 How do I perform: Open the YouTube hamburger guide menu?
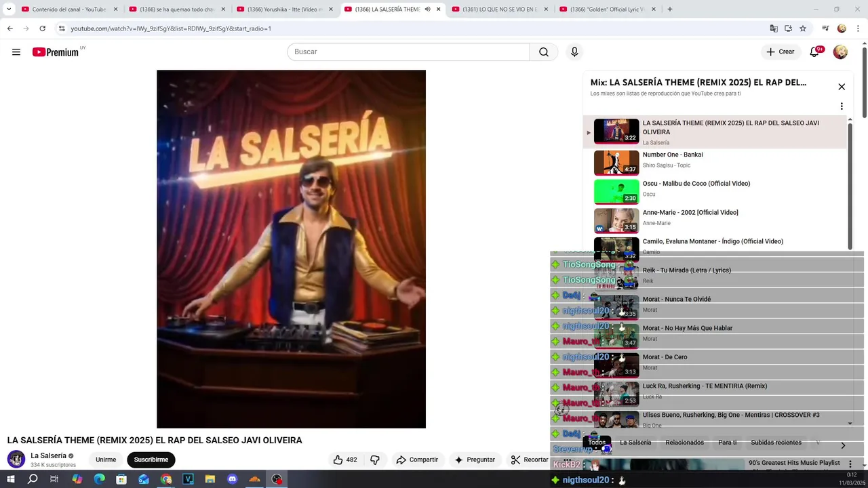pyautogui.click(x=16, y=52)
